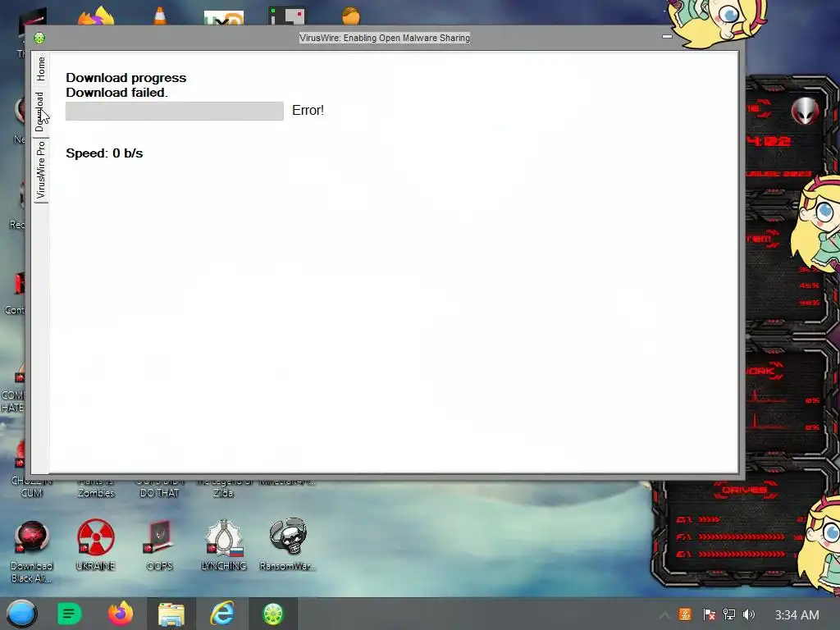This screenshot has width=840, height=630.
Task: Click the green VirusWire title bar icon
Action: click(x=39, y=38)
